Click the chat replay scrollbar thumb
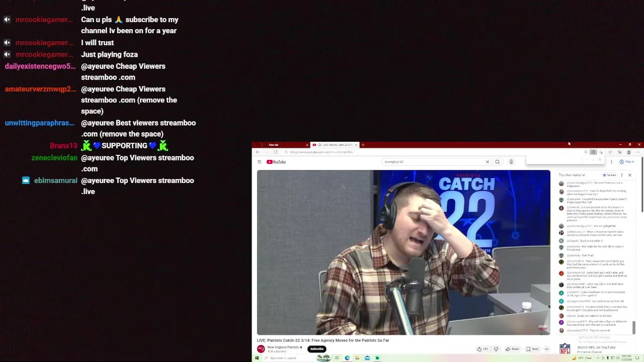 coord(634,328)
